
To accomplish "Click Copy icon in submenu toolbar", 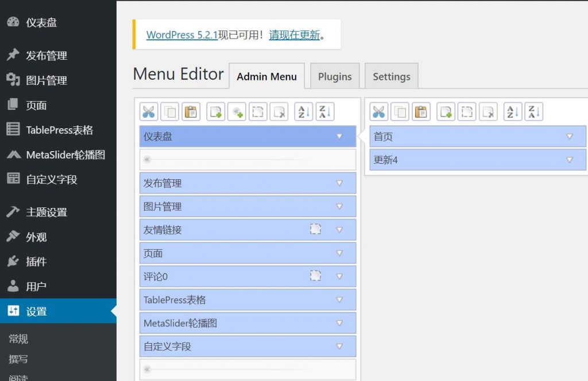I will 400,112.
